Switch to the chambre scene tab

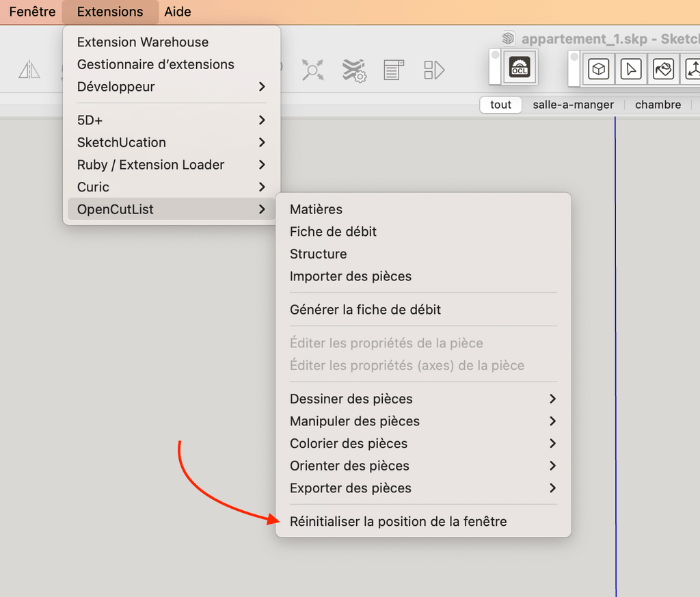658,105
